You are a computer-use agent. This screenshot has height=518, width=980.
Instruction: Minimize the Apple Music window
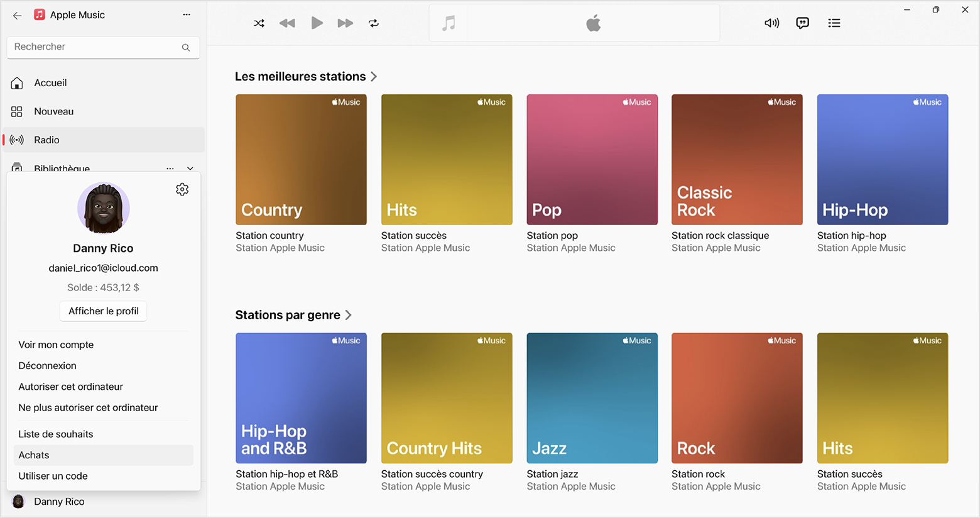(x=907, y=9)
